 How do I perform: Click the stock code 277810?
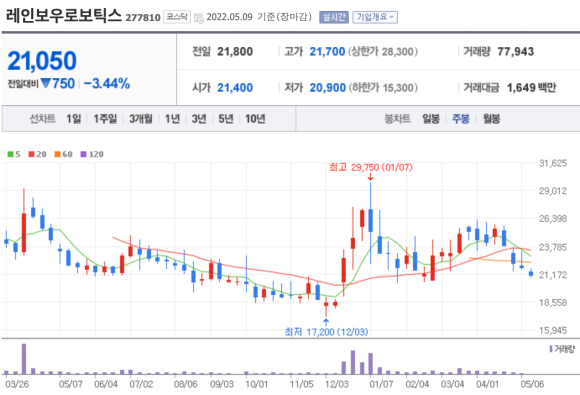[x=143, y=17]
